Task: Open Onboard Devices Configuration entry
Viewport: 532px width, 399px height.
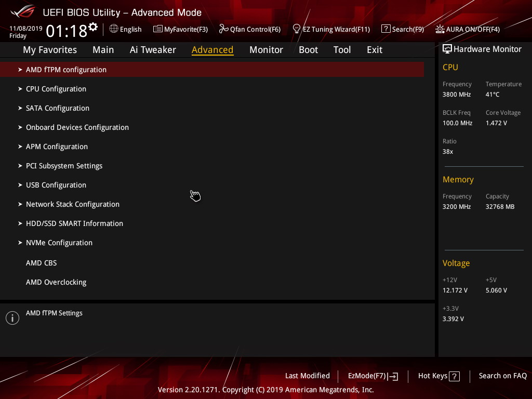Action: [x=77, y=127]
